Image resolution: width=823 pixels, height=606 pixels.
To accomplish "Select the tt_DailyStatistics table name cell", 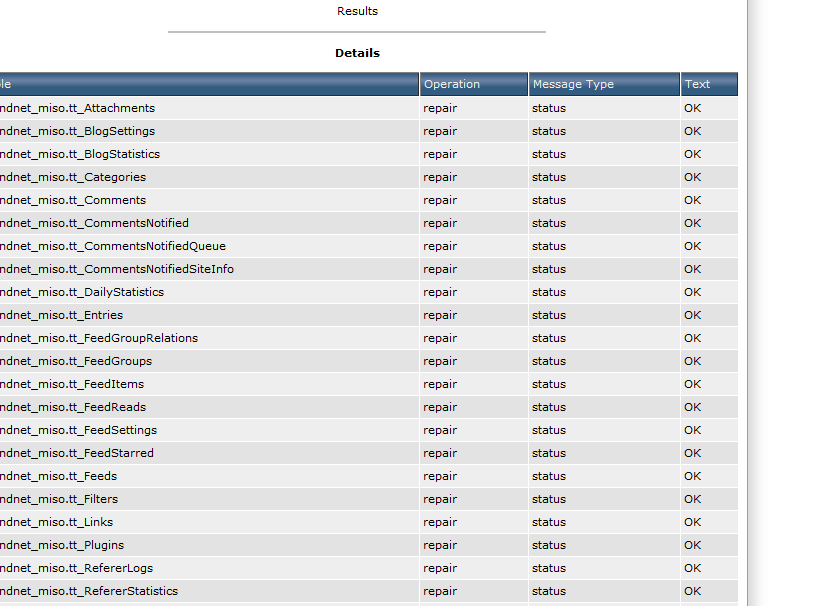I will pos(209,292).
